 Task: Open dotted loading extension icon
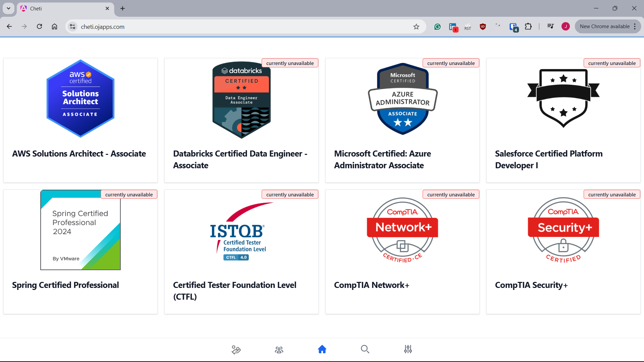pyautogui.click(x=498, y=26)
